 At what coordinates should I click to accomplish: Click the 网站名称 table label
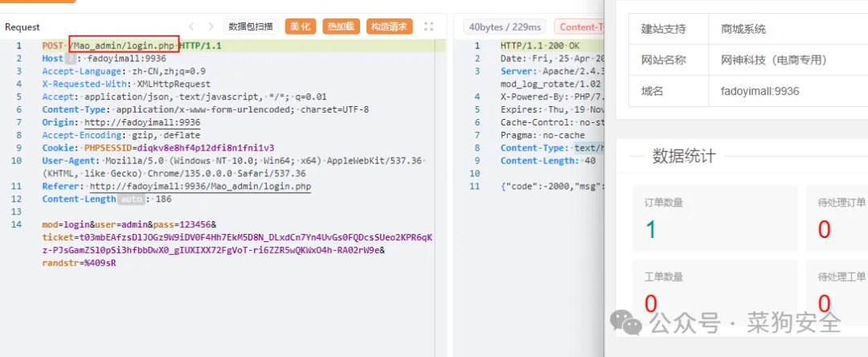(663, 59)
